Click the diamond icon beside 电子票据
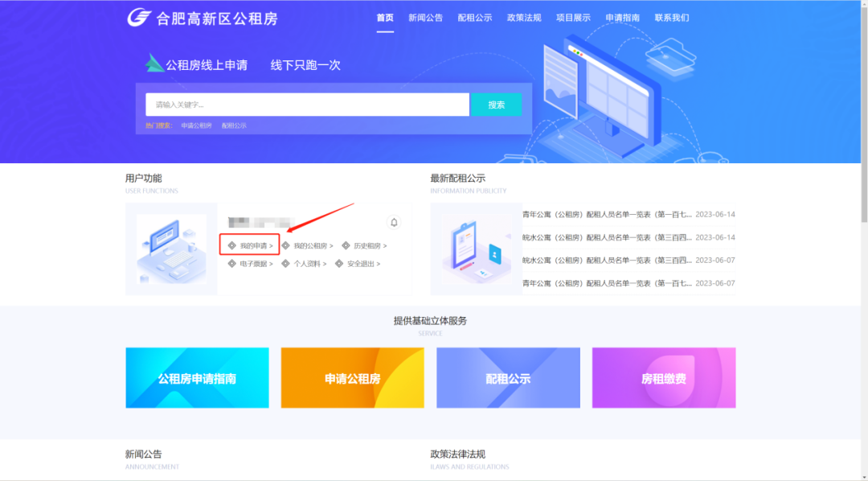Image resolution: width=868 pixels, height=481 pixels. (231, 264)
